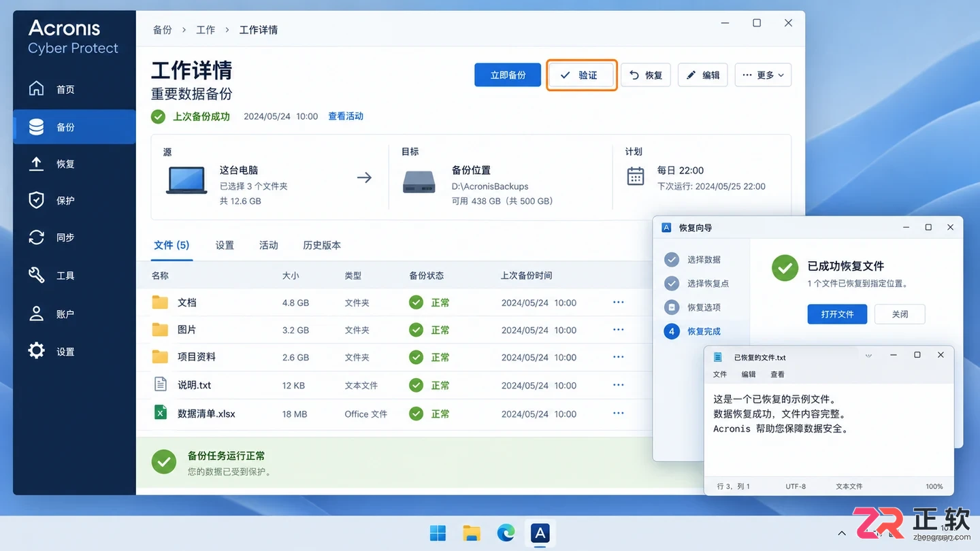
Task: Open File Explorer from the taskbar
Action: point(472,533)
